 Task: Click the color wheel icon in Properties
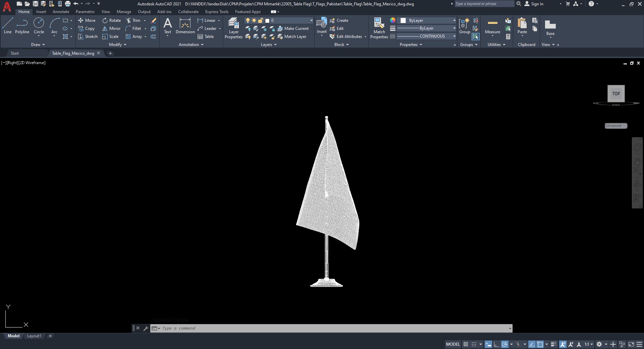click(392, 20)
